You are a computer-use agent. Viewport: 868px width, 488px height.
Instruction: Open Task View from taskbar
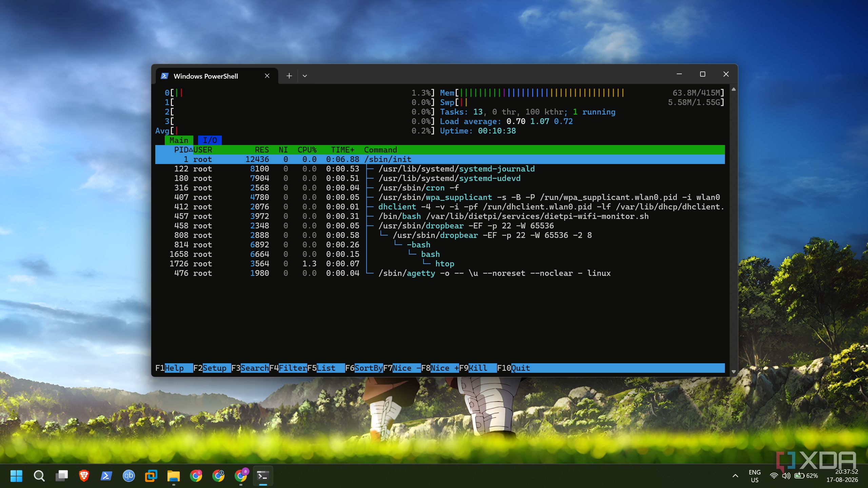point(62,476)
